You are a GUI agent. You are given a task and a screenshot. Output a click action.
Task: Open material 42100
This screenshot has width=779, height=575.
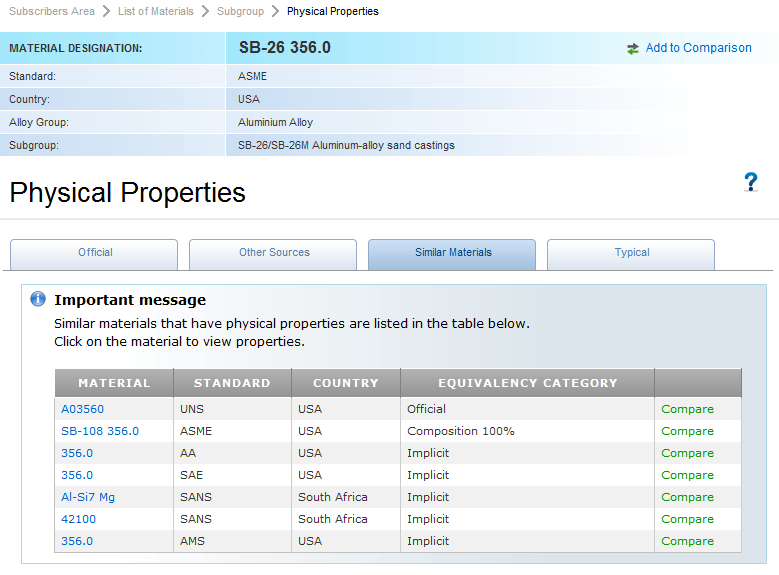pos(78,519)
